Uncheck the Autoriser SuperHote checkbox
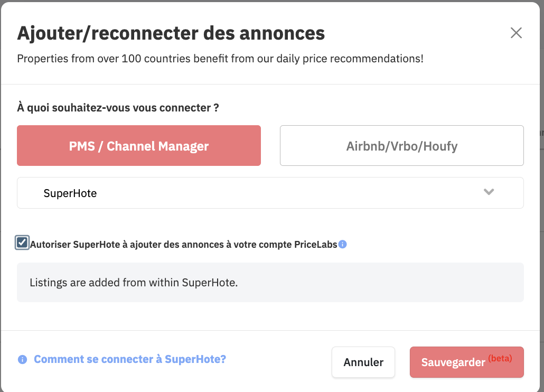 click(22, 242)
